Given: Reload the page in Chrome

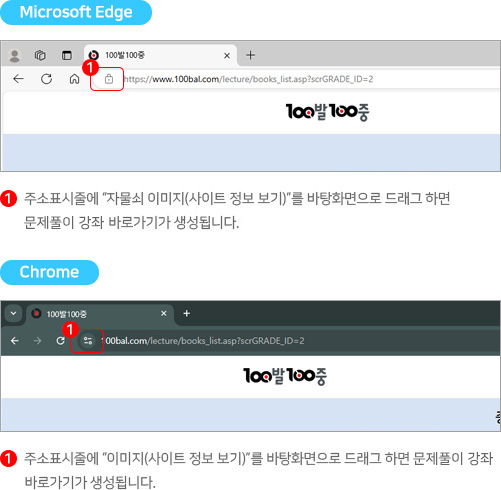Looking at the screenshot, I should (60, 341).
